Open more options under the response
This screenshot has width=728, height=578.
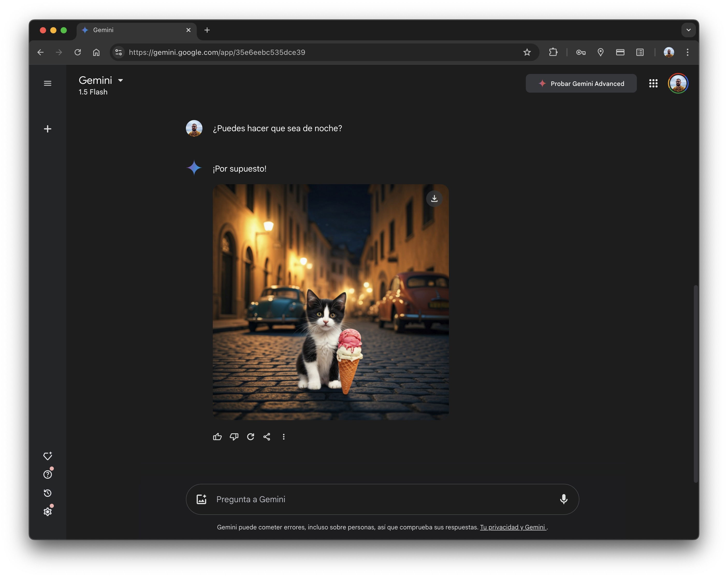[284, 437]
